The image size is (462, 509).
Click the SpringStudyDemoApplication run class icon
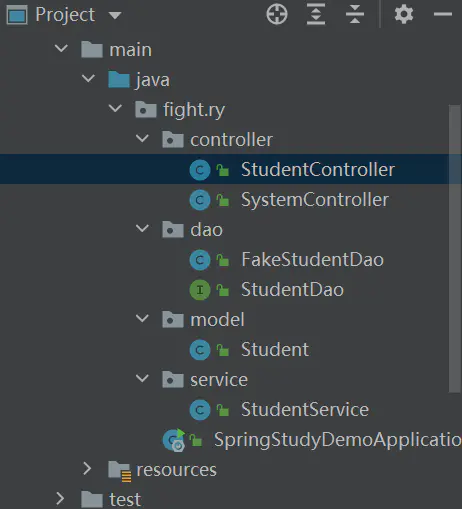174,440
